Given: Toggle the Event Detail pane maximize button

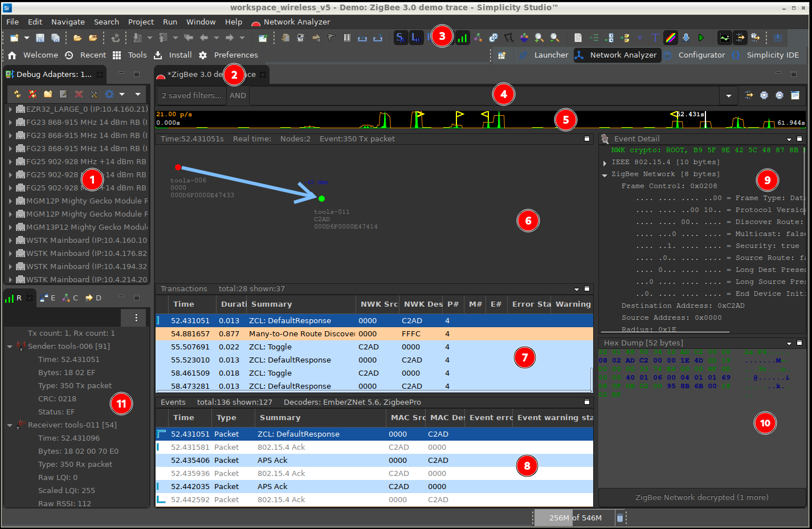Looking at the screenshot, I should coord(799,139).
